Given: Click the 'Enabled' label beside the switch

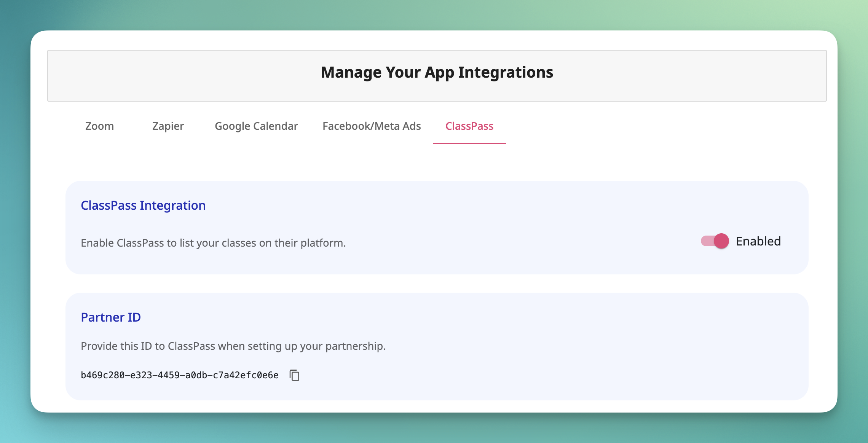Looking at the screenshot, I should (x=758, y=241).
